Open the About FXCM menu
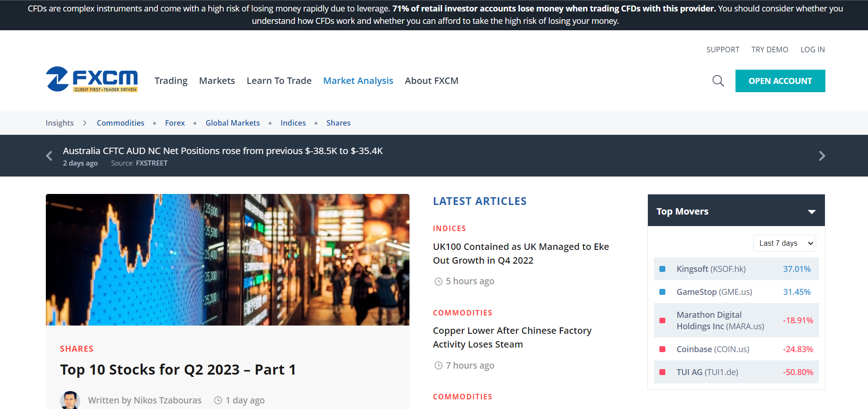Screen dimensions: 868x409 [x=431, y=81]
